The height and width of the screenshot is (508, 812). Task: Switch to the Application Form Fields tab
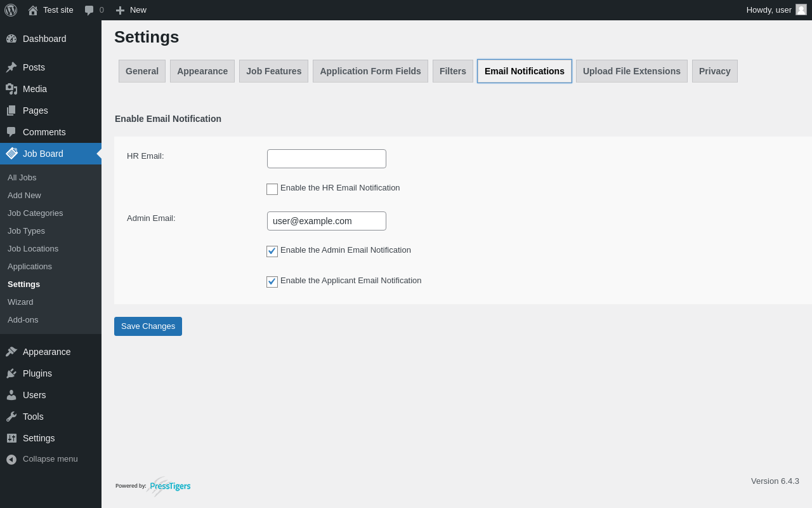(x=370, y=71)
